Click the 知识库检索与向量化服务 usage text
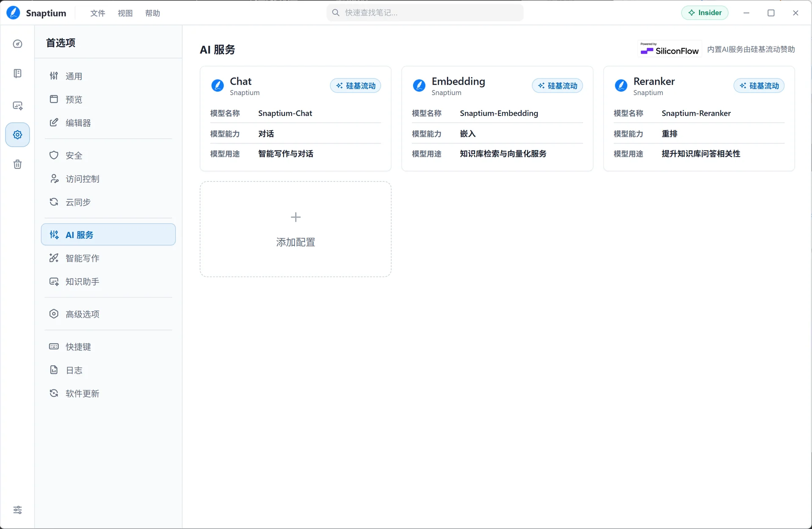812x529 pixels. (503, 154)
